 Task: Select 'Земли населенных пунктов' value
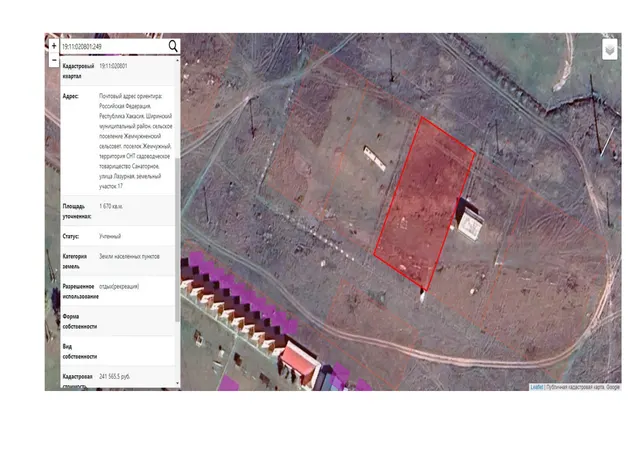[129, 256]
